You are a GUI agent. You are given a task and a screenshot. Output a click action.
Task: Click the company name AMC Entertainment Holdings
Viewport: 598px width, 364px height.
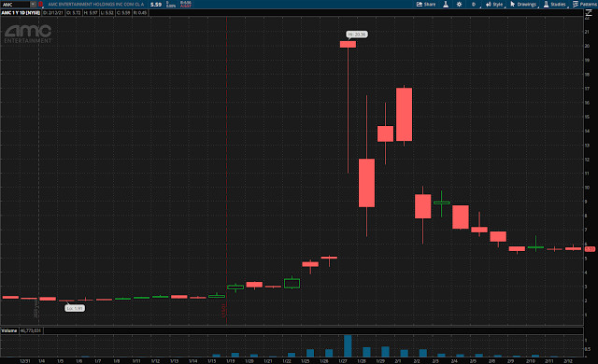tap(95, 4)
